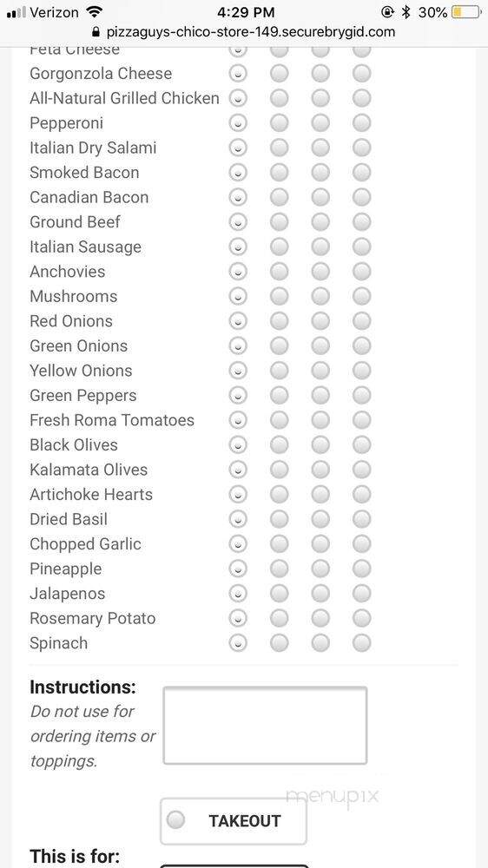The height and width of the screenshot is (868, 488).
Task: Choose the third radio option for Artichoke Hearts
Action: (x=320, y=495)
